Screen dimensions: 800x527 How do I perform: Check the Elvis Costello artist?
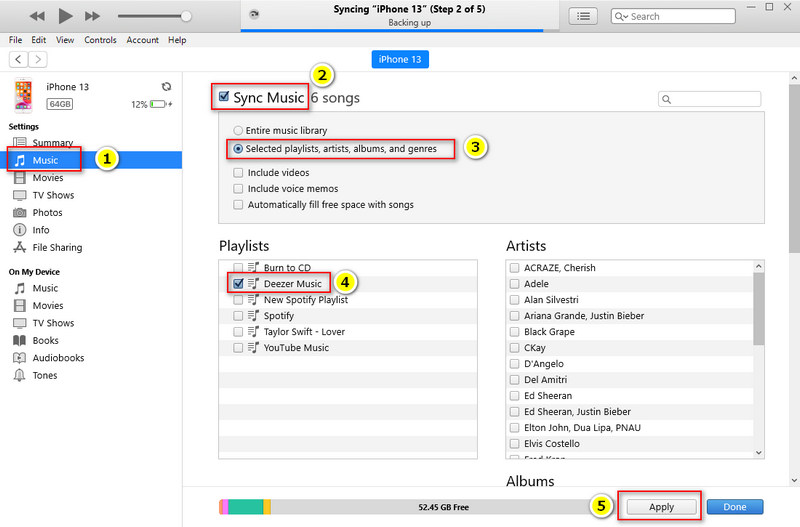[514, 444]
